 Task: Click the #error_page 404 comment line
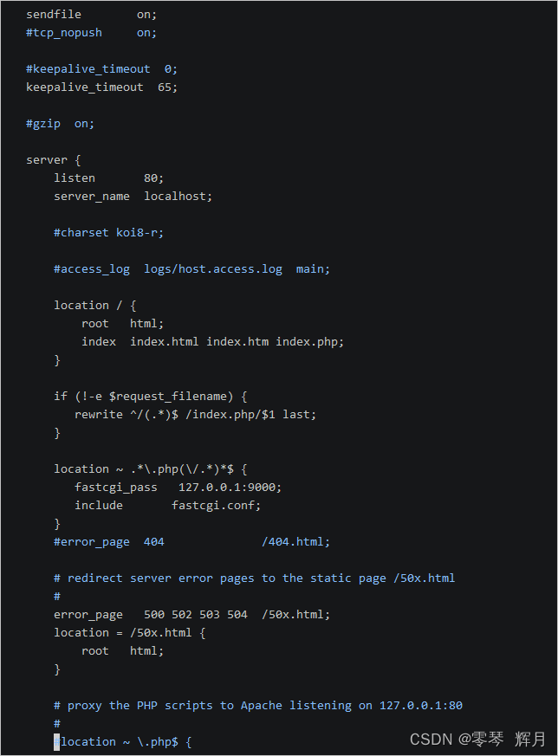(192, 542)
